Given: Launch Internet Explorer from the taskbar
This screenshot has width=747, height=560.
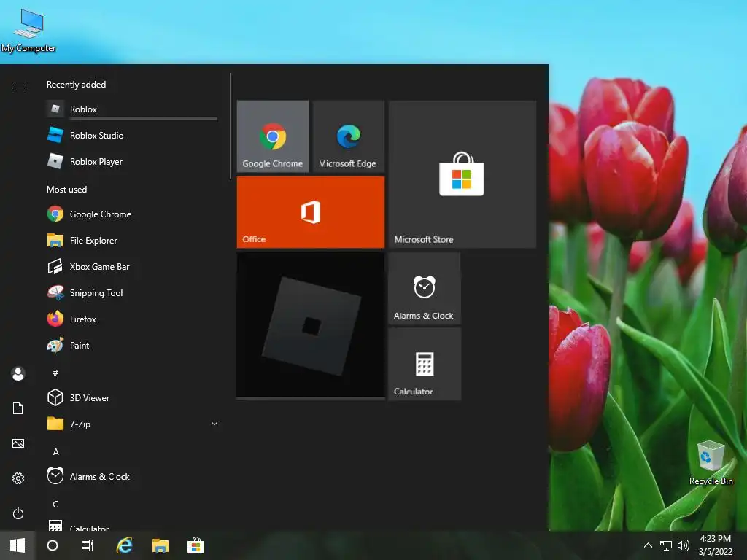Looking at the screenshot, I should [125, 545].
